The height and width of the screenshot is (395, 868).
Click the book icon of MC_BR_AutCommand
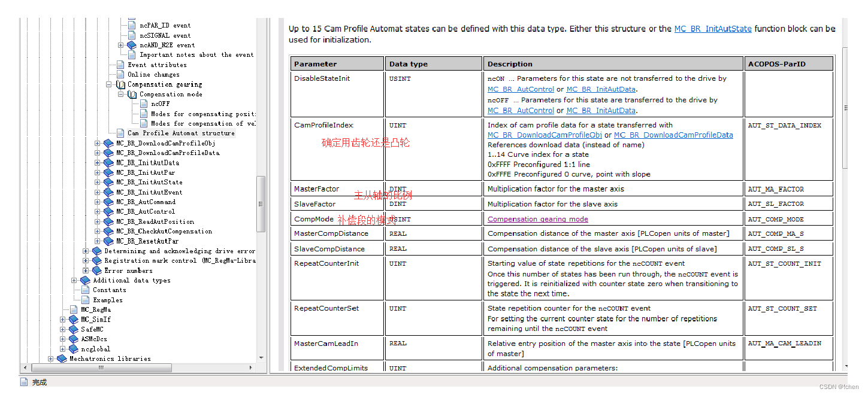[x=108, y=202]
